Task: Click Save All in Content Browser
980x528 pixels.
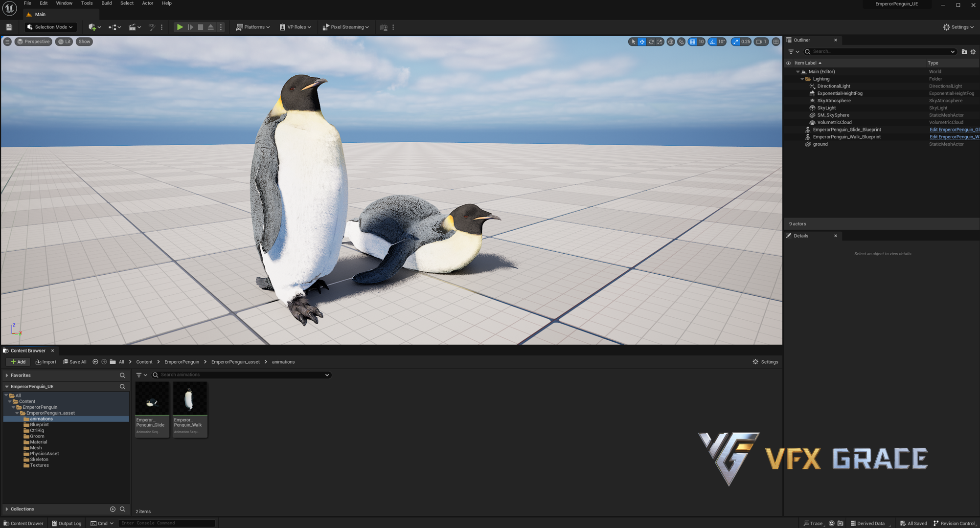Action: (74, 362)
